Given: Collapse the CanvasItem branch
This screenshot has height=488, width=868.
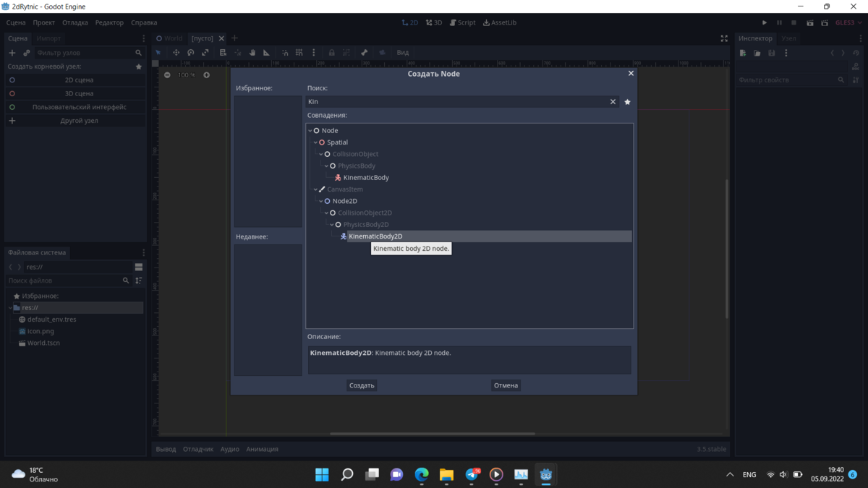Looking at the screenshot, I should pos(315,189).
